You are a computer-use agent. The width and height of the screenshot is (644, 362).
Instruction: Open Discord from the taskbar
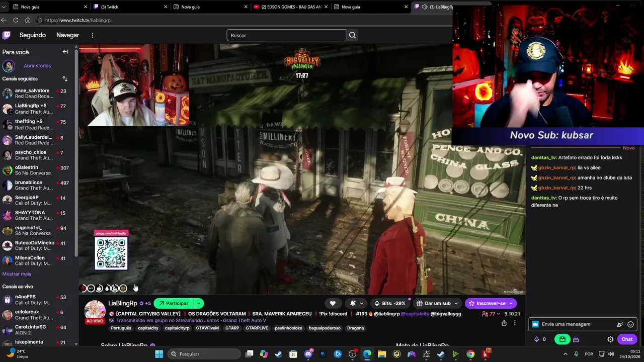(308, 354)
